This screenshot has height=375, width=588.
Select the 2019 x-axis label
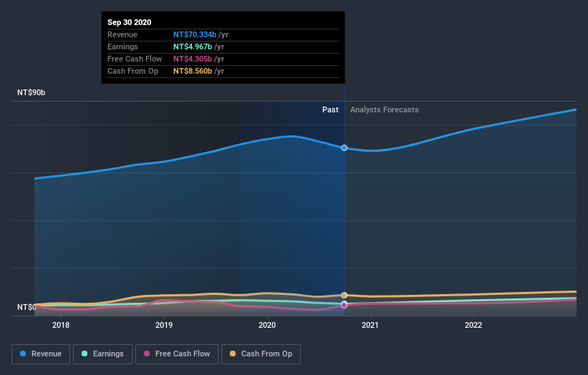[164, 325]
